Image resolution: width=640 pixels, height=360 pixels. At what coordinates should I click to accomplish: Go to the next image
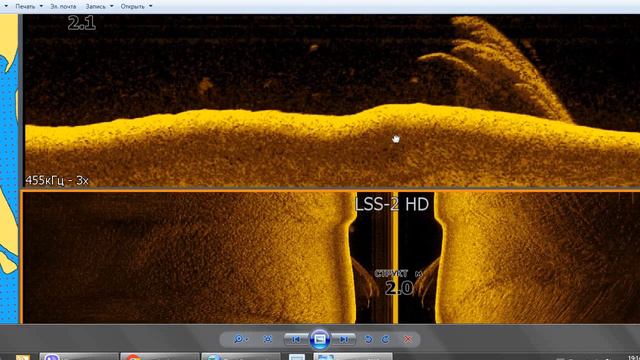tap(343, 339)
